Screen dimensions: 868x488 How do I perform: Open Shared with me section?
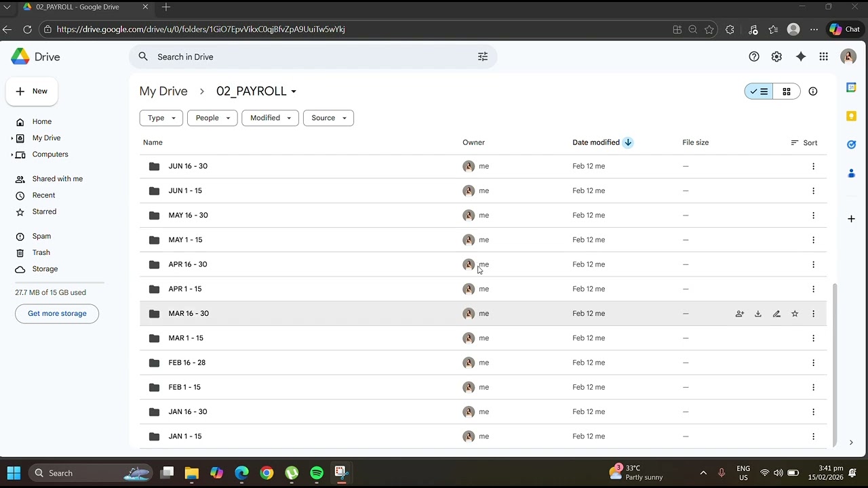57,179
